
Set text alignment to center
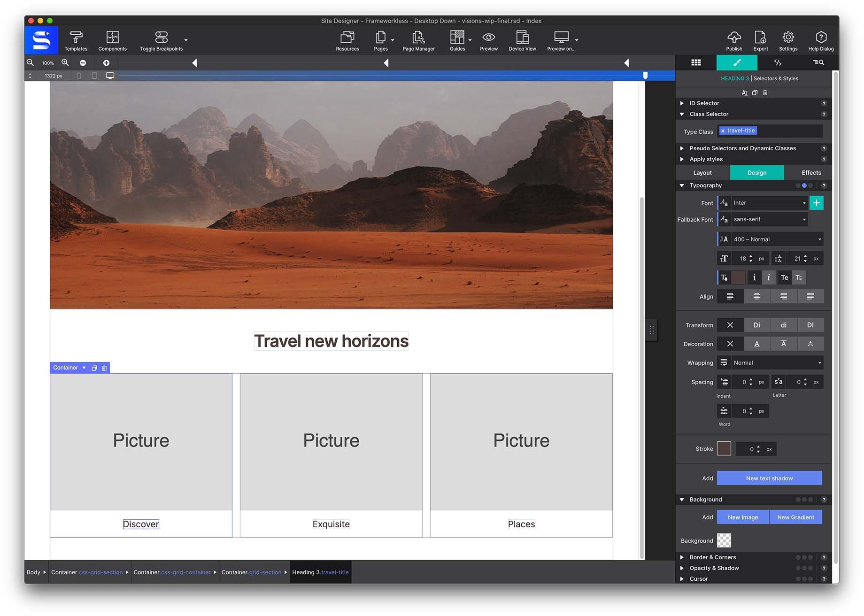757,296
